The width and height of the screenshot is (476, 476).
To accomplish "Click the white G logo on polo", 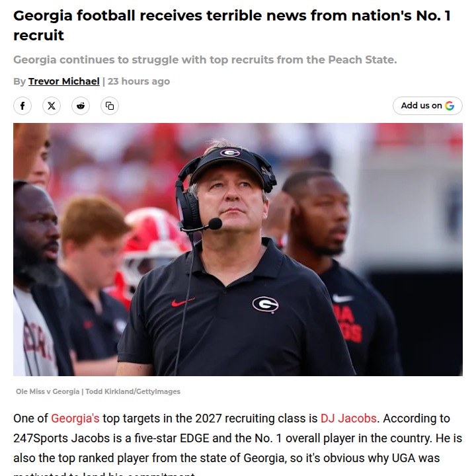I will click(x=265, y=305).
